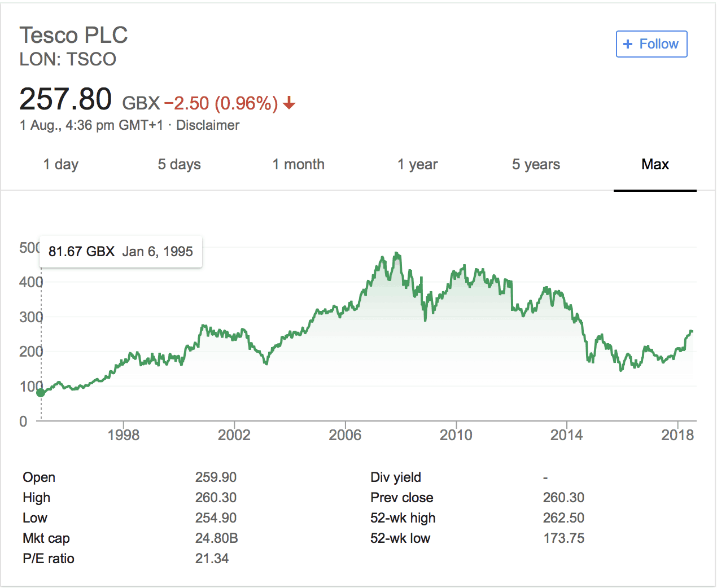This screenshot has height=588, width=717.
Task: Switch to the 1 day tab
Action: (61, 165)
